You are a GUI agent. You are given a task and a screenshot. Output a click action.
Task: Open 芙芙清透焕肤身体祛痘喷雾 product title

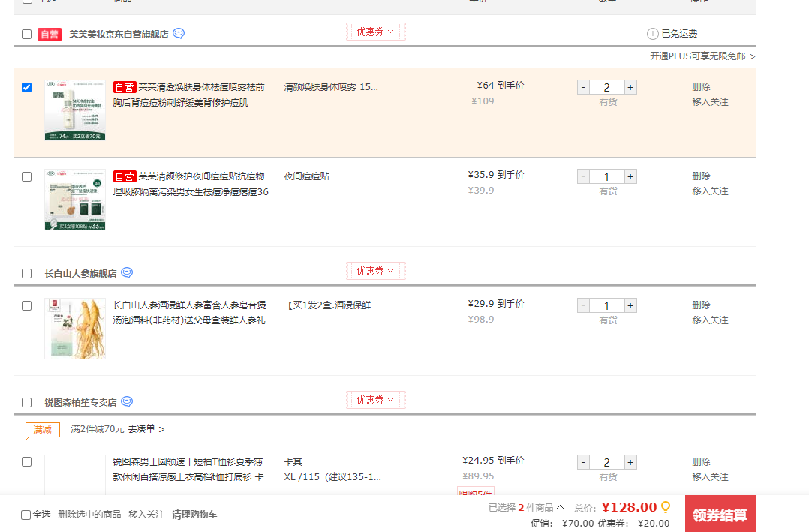(x=189, y=95)
